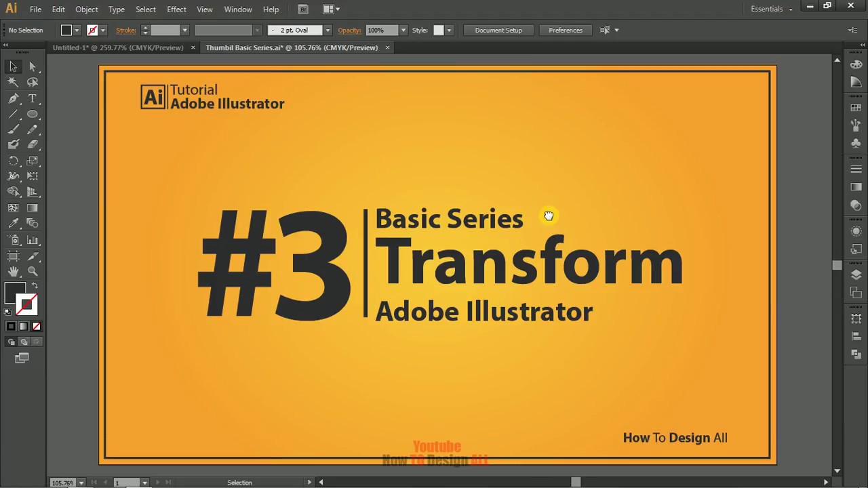Image resolution: width=868 pixels, height=488 pixels.
Task: Open zoom level dropdown in status bar
Action: tap(81, 483)
